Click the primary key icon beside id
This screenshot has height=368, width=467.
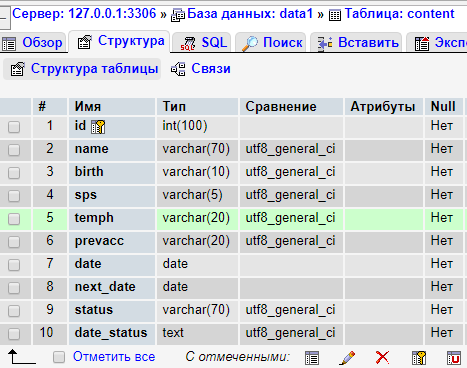(x=98, y=127)
